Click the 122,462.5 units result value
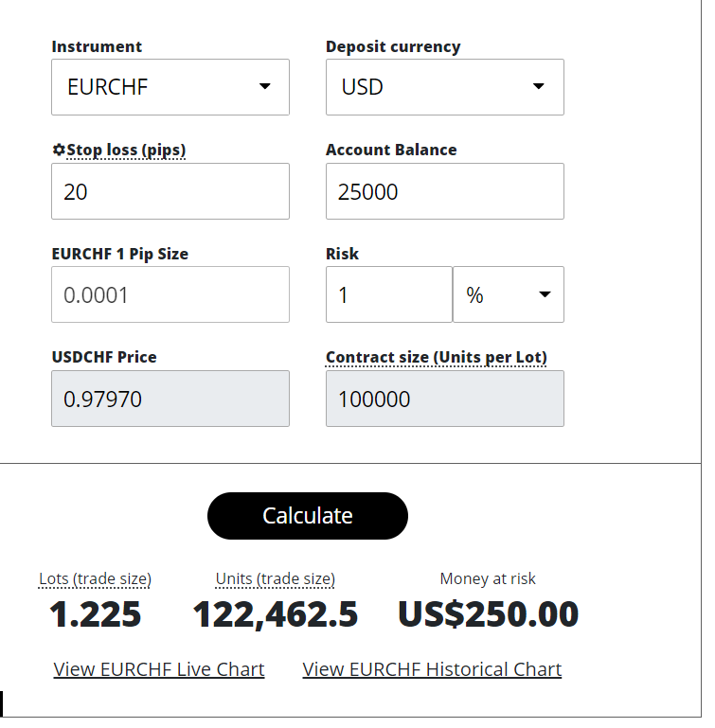 point(275,614)
